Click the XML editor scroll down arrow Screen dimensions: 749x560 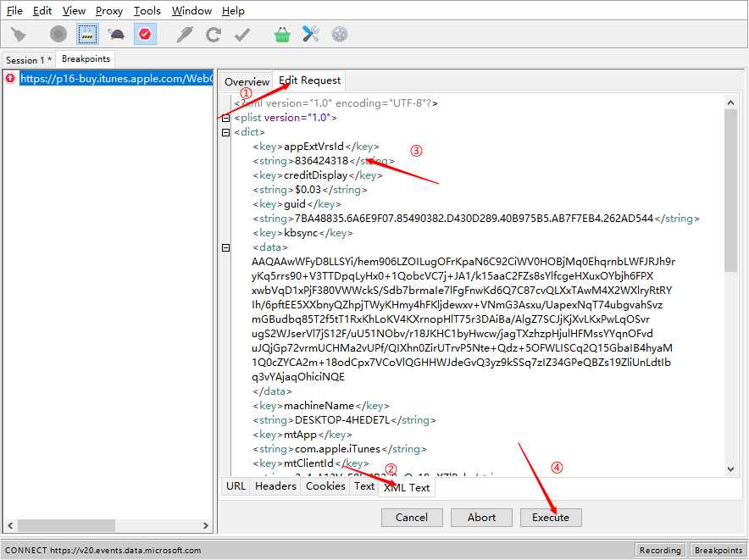coord(730,469)
